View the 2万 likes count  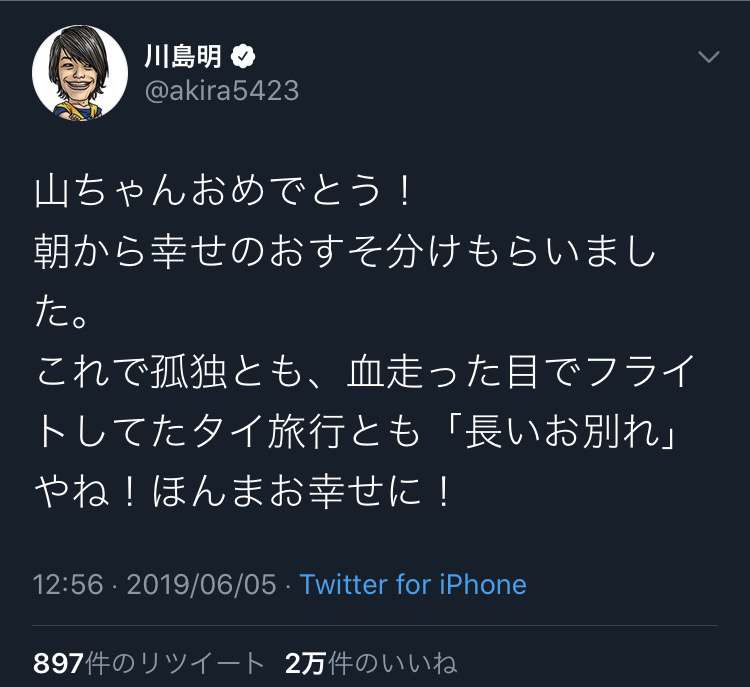tap(305, 664)
